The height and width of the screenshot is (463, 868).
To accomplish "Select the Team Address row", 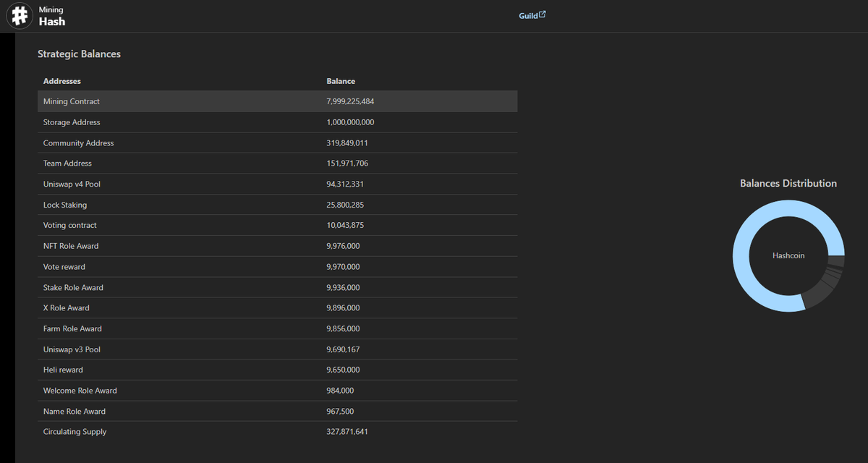I will [x=277, y=163].
